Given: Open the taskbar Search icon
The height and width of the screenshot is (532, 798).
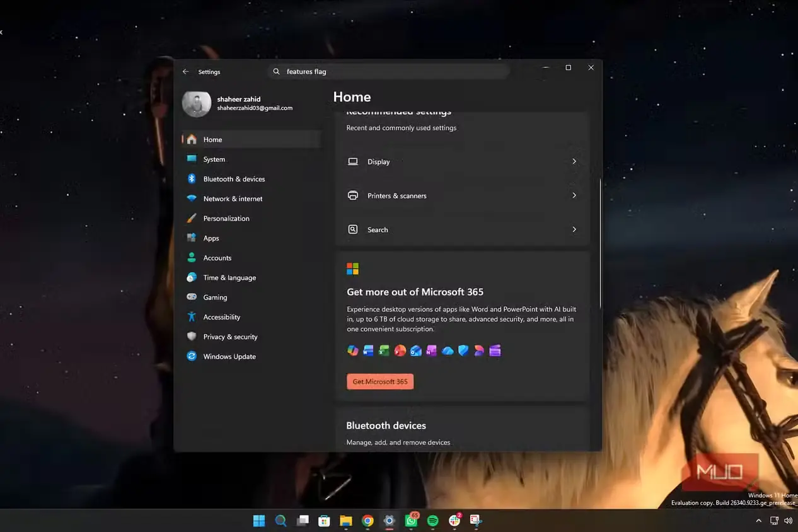Looking at the screenshot, I should (x=280, y=521).
